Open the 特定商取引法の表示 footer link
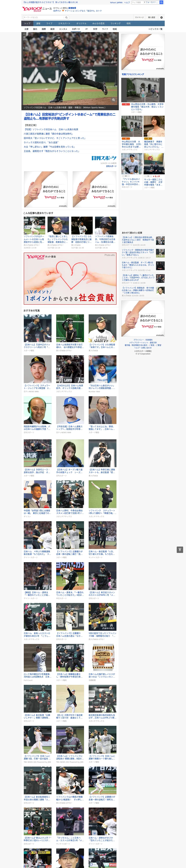 [x=139, y=345]
